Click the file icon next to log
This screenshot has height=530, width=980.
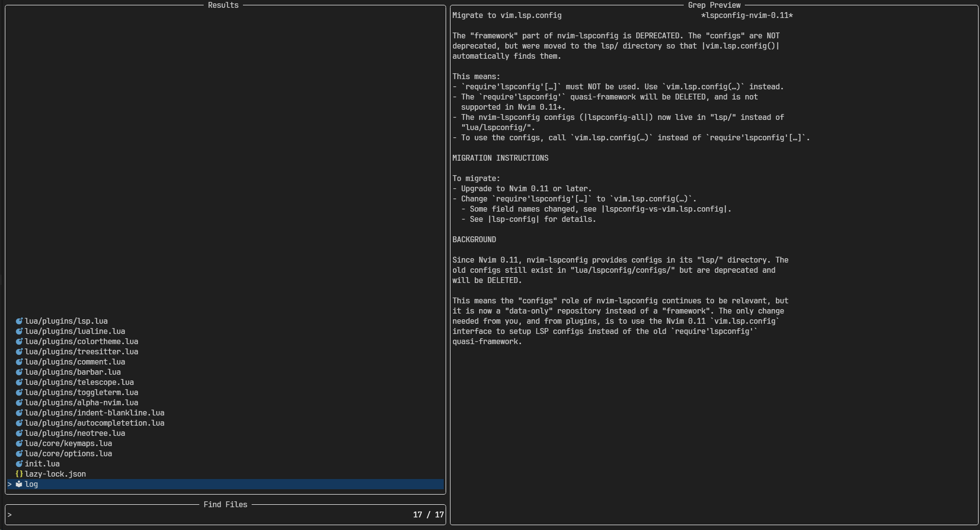click(19, 484)
